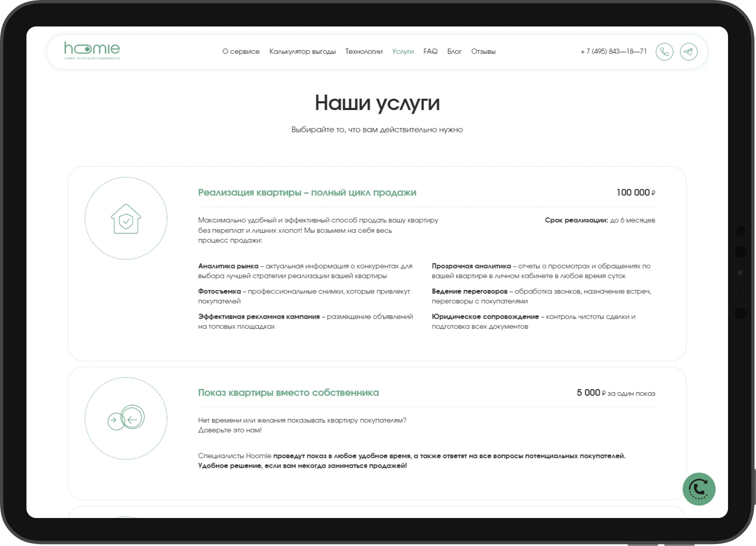Screen dimensions: 756x546
Task: Click the Реализация квартиры service title
Action: point(307,192)
